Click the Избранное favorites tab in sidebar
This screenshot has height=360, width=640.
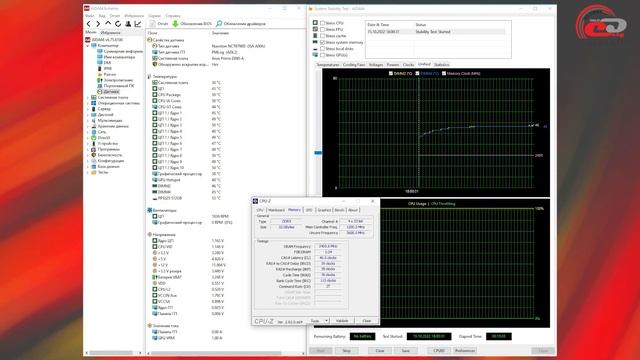[111, 32]
